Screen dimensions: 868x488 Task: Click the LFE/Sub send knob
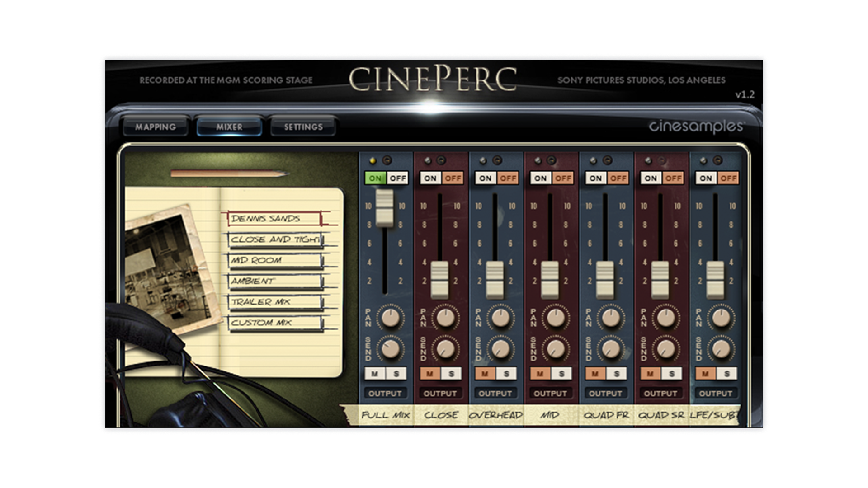click(x=721, y=348)
